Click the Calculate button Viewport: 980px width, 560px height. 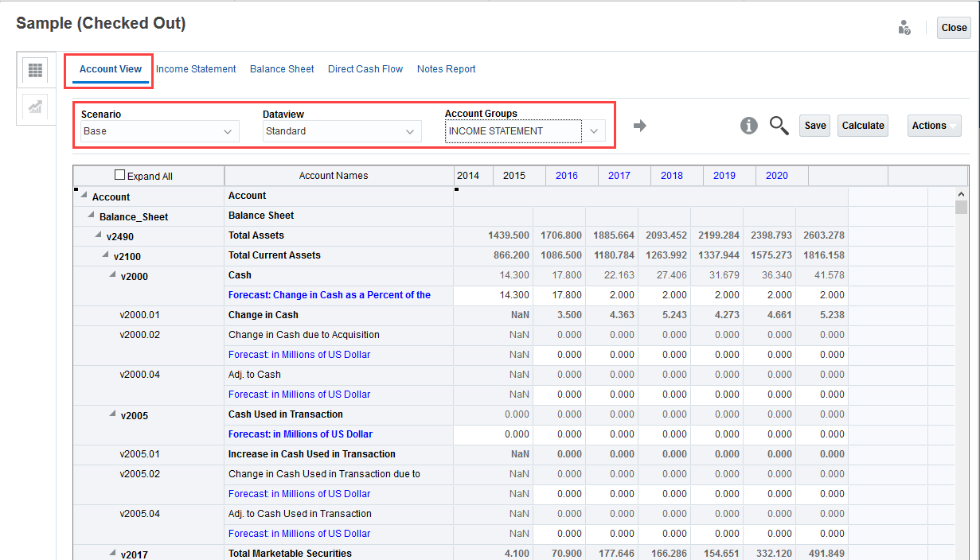[x=862, y=125]
